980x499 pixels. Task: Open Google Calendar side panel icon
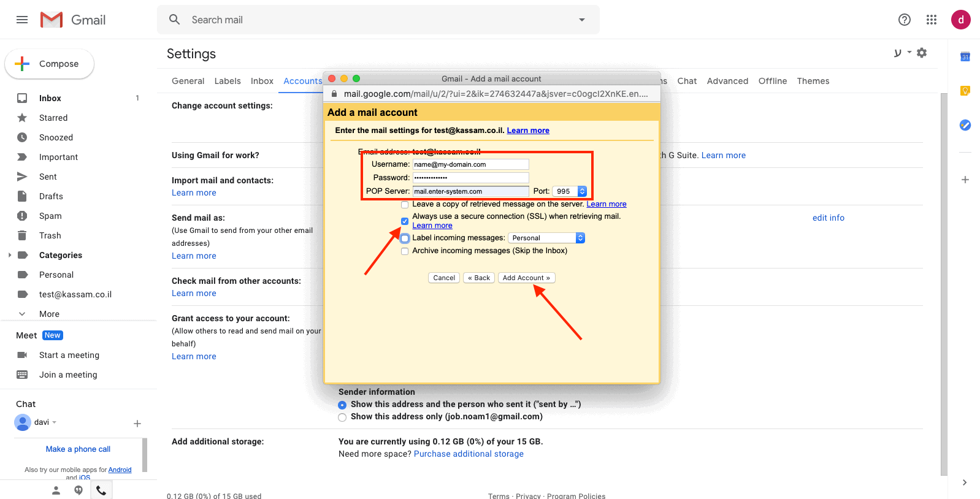click(x=965, y=56)
